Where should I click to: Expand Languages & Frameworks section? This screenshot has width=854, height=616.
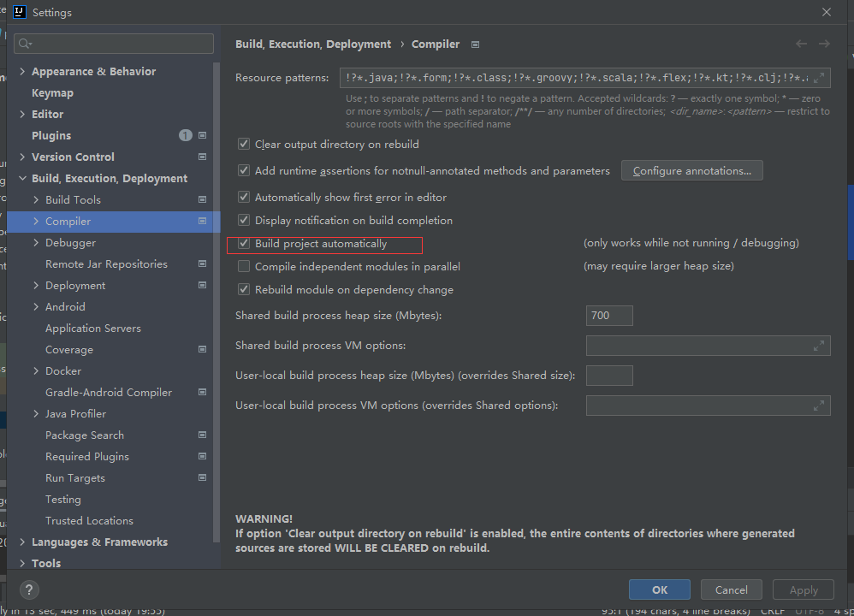click(x=22, y=542)
